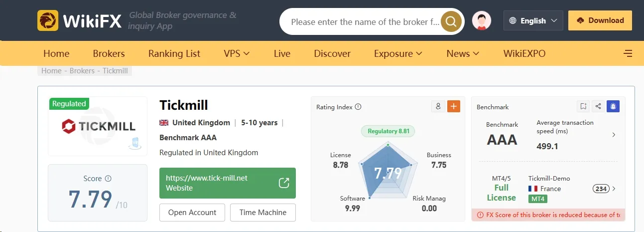Click the download cloud icon
644x232 pixels.
click(580, 20)
